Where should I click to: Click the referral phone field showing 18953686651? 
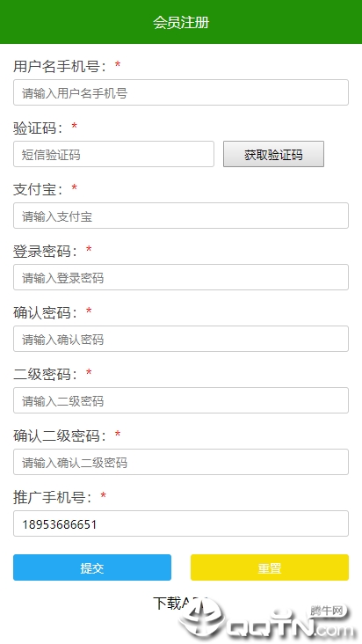[181, 523]
